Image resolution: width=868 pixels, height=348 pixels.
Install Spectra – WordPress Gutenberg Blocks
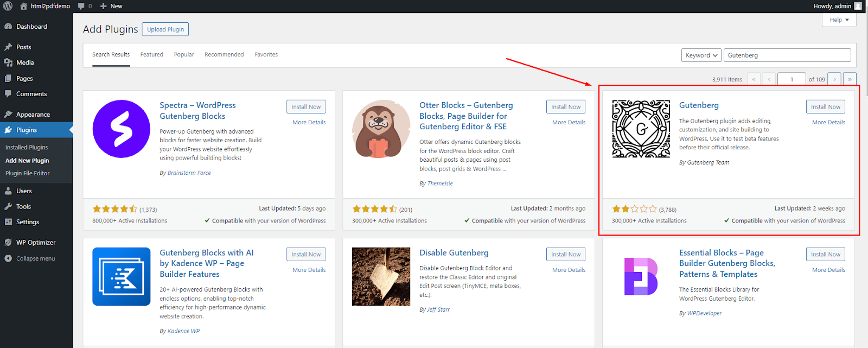click(x=306, y=107)
